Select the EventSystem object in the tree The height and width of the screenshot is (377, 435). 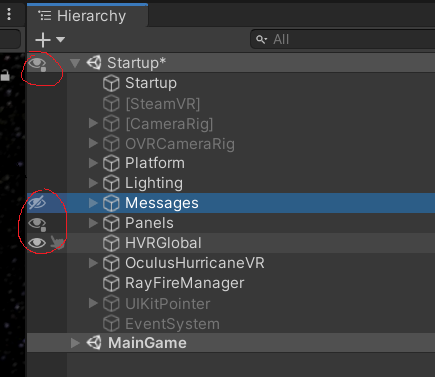tap(172, 324)
